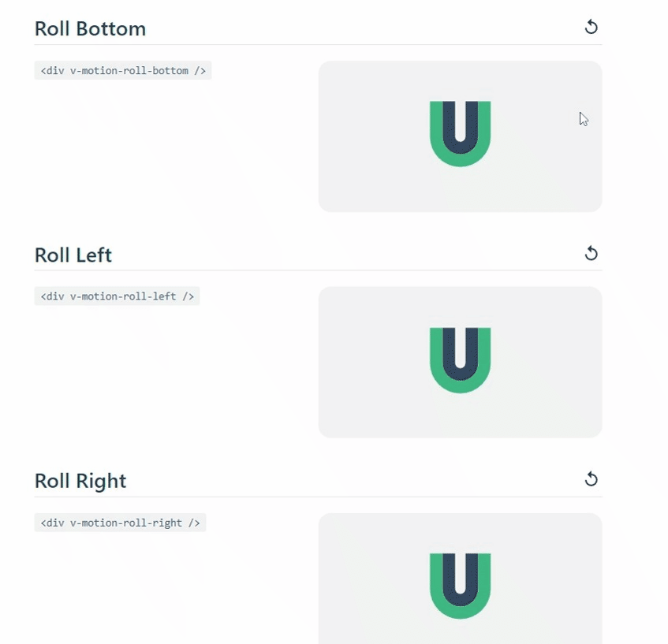Click replay icon beside Roll Right

click(x=591, y=479)
